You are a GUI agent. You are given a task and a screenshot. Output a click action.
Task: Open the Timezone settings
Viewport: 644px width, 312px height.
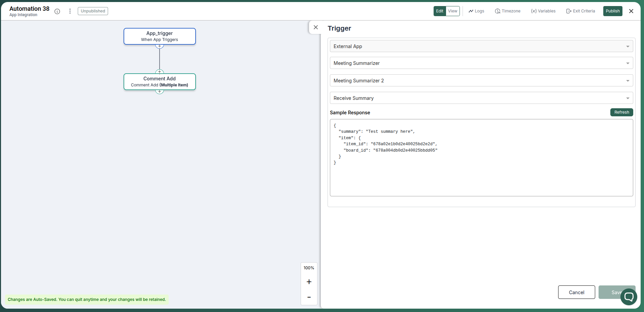pos(508,11)
